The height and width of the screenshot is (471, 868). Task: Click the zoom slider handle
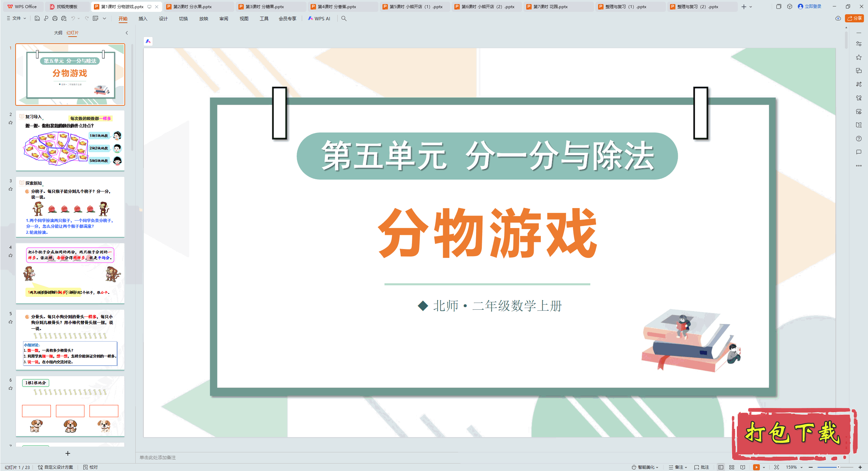[x=838, y=467]
